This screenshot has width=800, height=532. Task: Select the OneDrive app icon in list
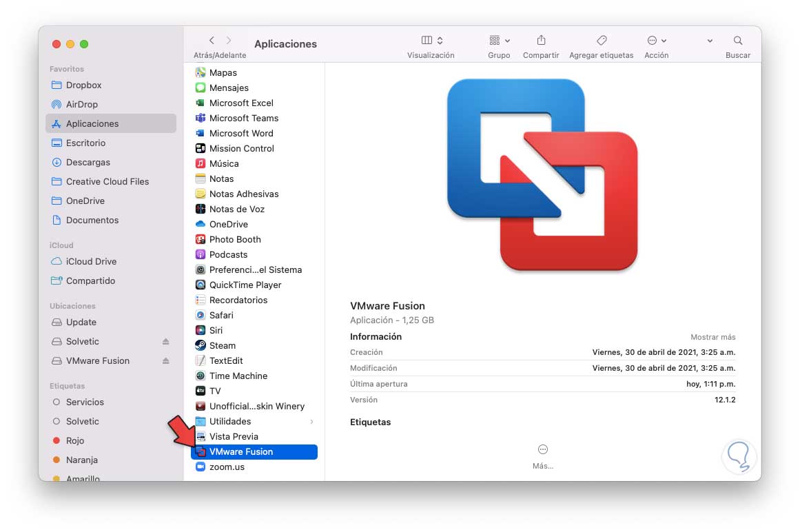point(201,225)
